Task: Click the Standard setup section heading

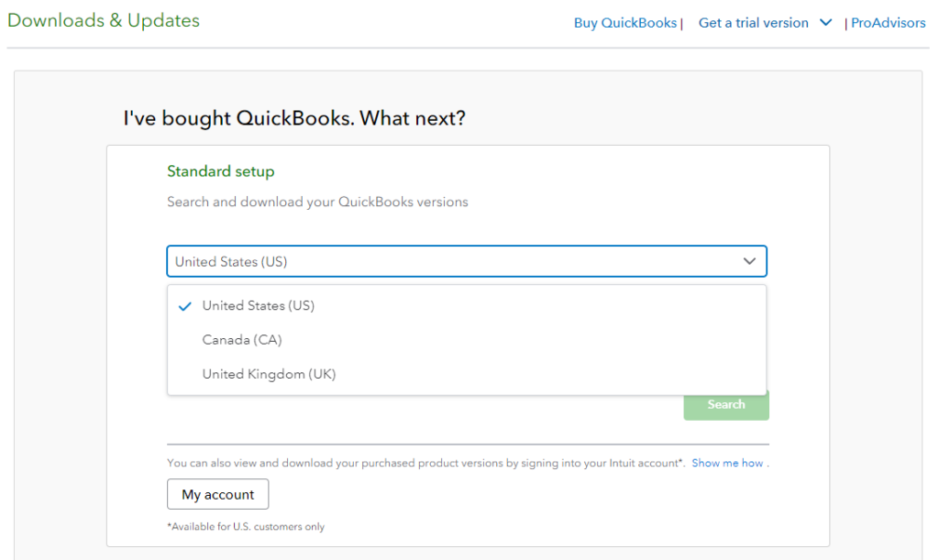Action: [220, 171]
